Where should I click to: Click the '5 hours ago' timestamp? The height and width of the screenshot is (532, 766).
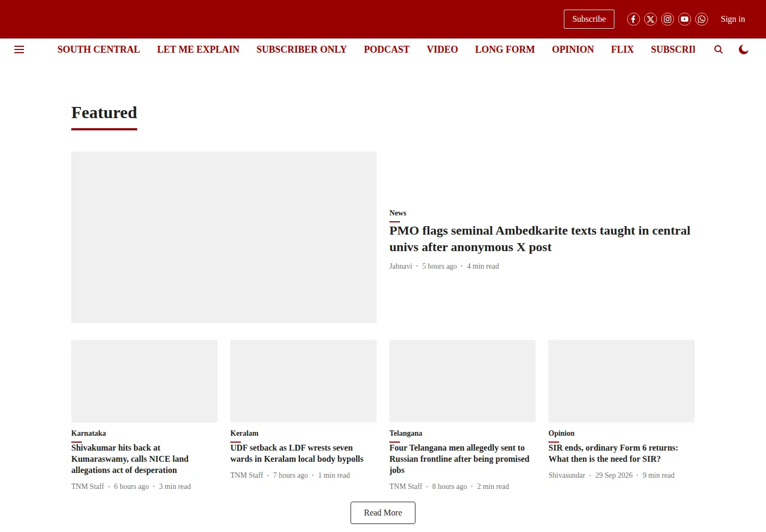(x=439, y=266)
